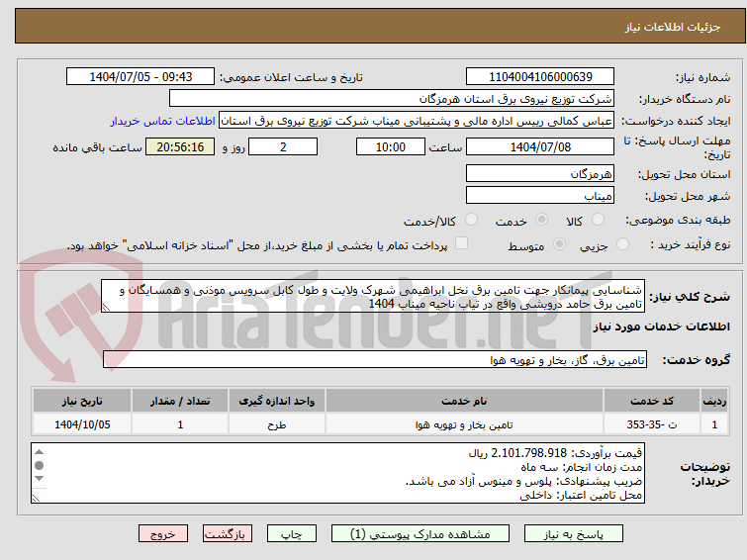Click service code cell ت -35-353

click(x=652, y=424)
